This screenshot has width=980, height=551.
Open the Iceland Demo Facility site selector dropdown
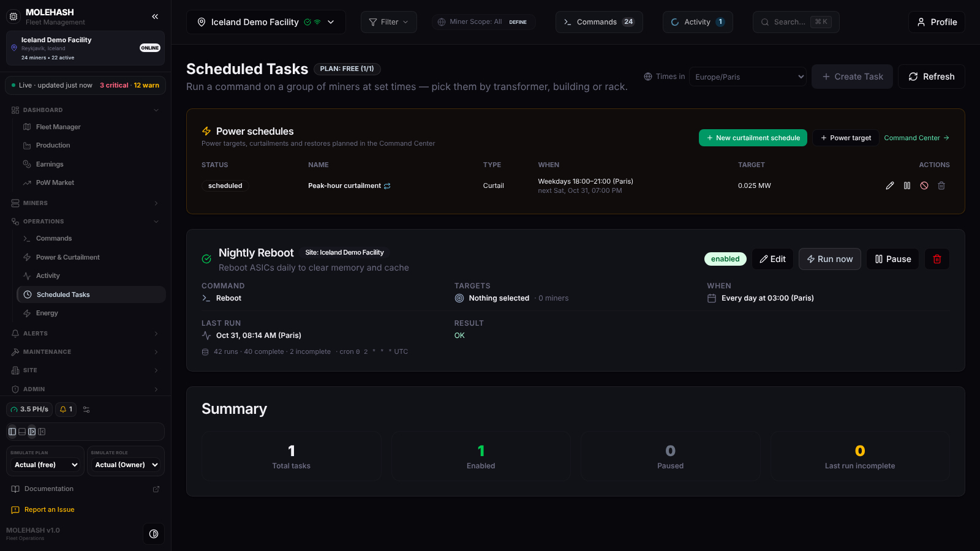tap(266, 22)
